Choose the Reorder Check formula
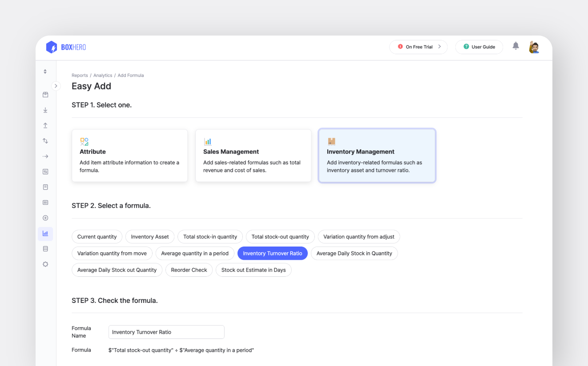Screen dimensions: 588x366 [189, 270]
